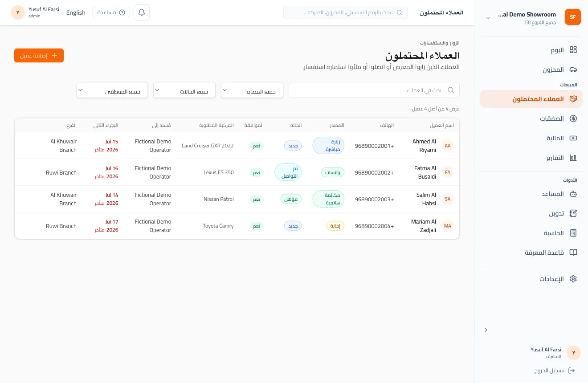588x383 pixels.
Task: Click the global serial number search field
Action: click(x=345, y=12)
